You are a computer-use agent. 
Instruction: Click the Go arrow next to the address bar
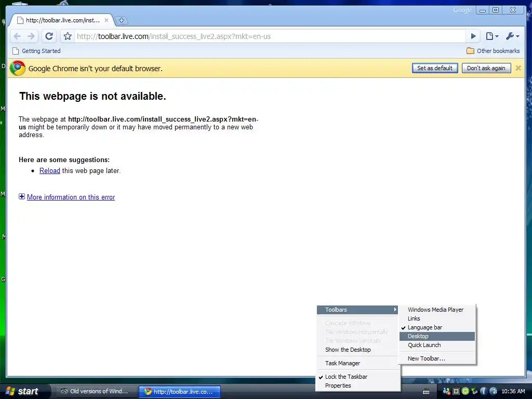tap(473, 36)
